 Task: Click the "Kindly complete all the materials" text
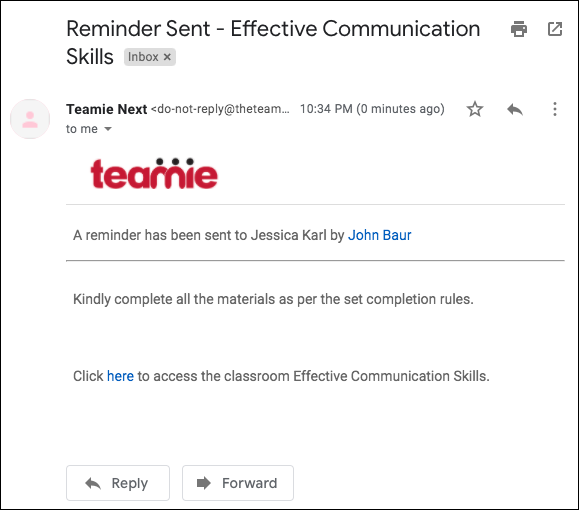[x=273, y=299]
